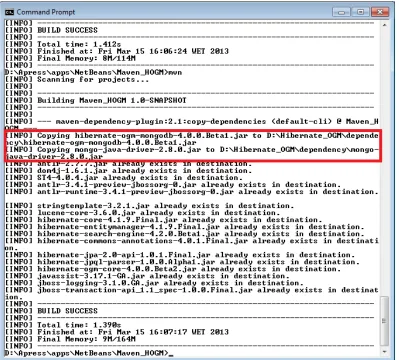Close the Command Prompt window
Image resolution: width=399 pixels, height=360 pixels.
[x=380, y=12]
